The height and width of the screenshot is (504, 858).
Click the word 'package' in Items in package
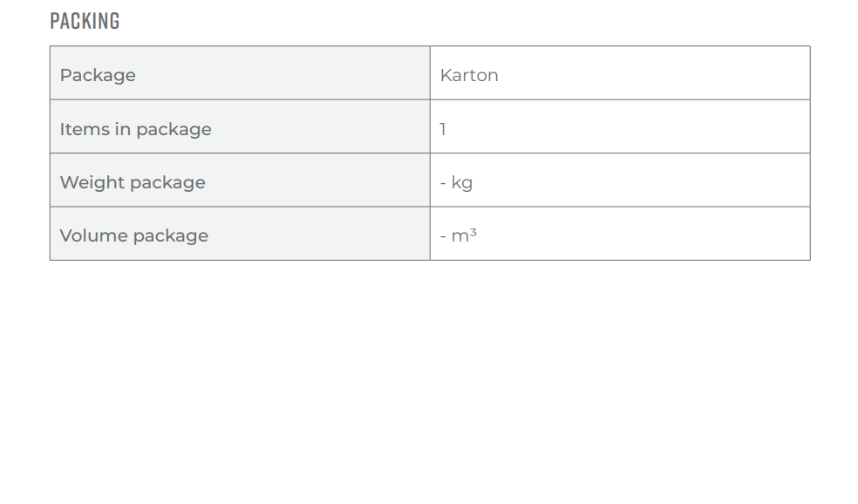174,130
